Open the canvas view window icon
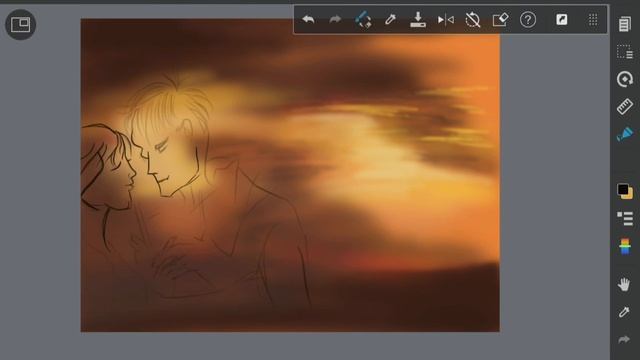 [20, 24]
